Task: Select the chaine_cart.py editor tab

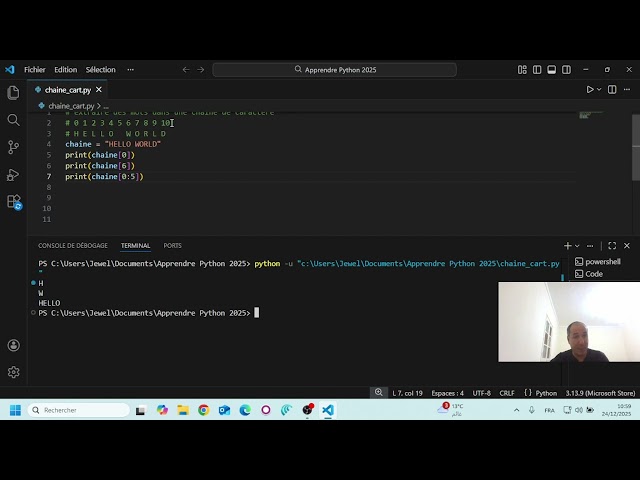Action: click(68, 90)
